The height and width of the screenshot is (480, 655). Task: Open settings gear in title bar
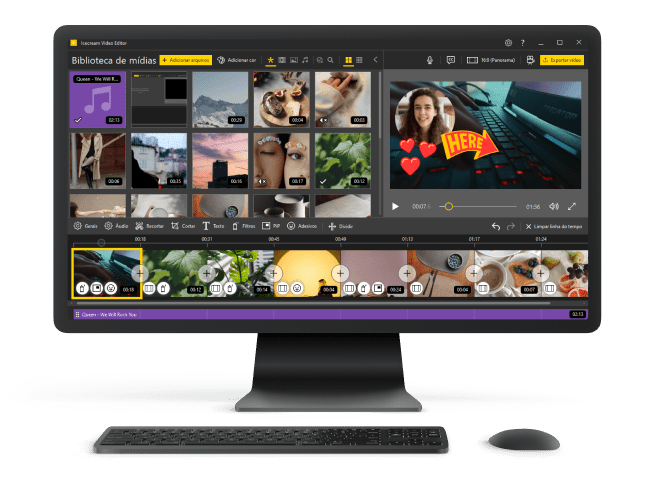pos(508,43)
